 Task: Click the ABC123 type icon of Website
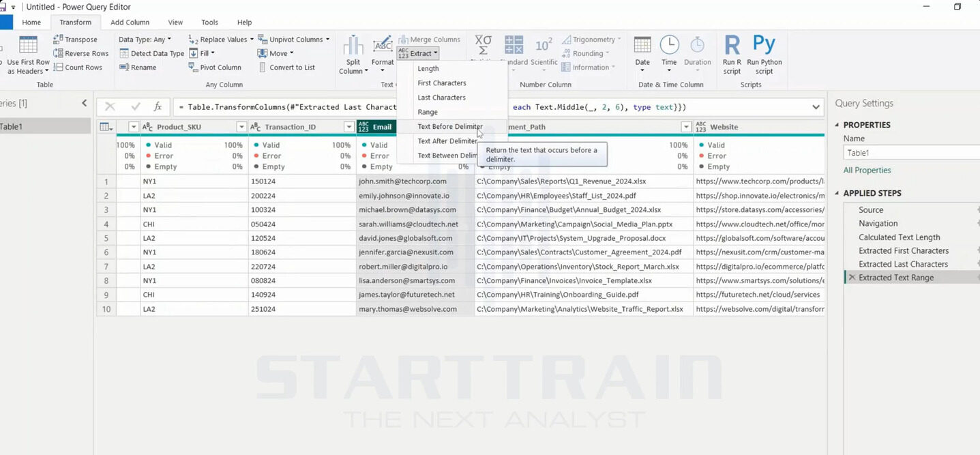pos(701,127)
